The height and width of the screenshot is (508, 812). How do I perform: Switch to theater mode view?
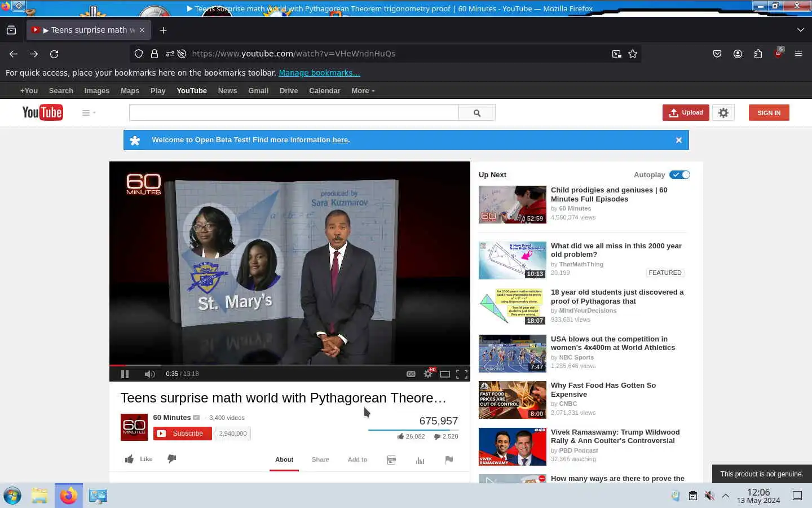click(x=445, y=374)
